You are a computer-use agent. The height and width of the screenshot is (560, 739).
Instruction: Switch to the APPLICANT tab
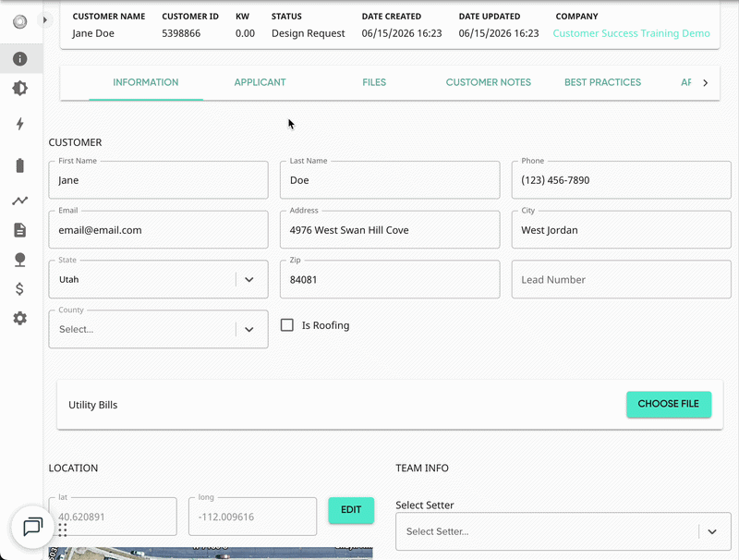(x=260, y=82)
